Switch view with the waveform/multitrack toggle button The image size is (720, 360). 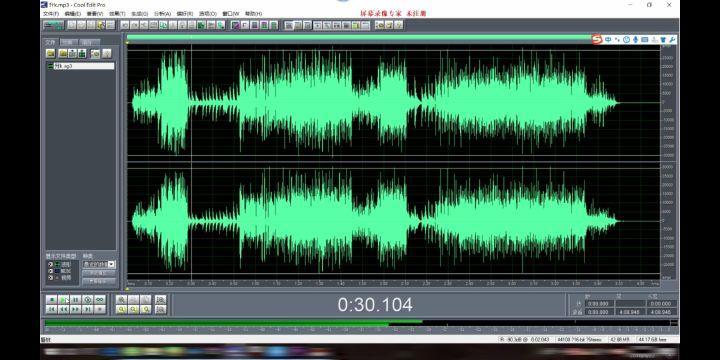click(53, 25)
